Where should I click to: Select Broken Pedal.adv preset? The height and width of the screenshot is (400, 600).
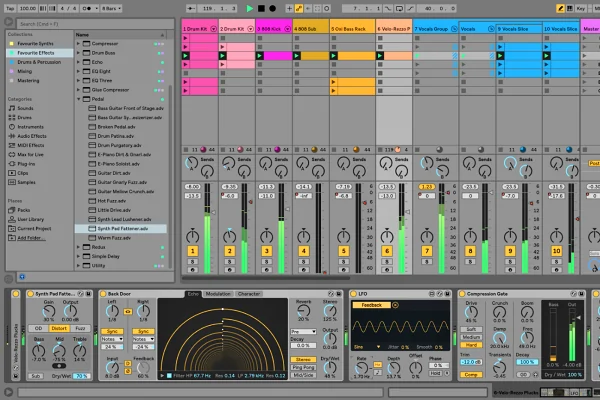point(121,127)
